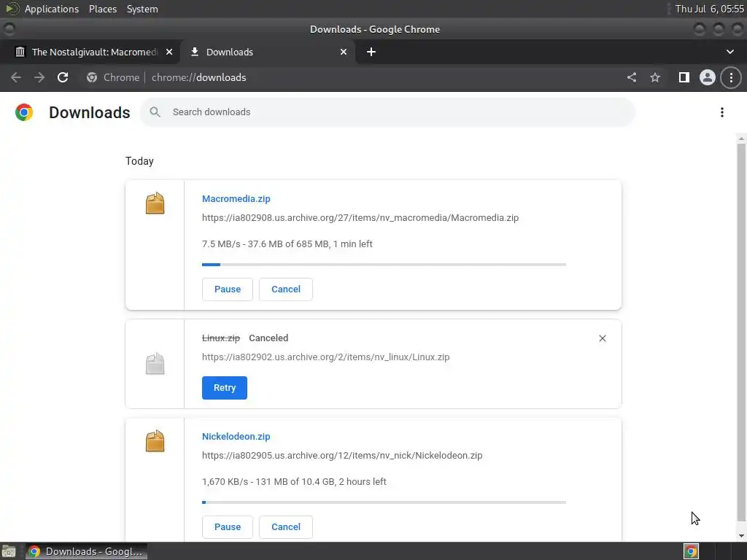Open the Nickelodeon.zip file link
The height and width of the screenshot is (560, 747).
[x=236, y=436]
